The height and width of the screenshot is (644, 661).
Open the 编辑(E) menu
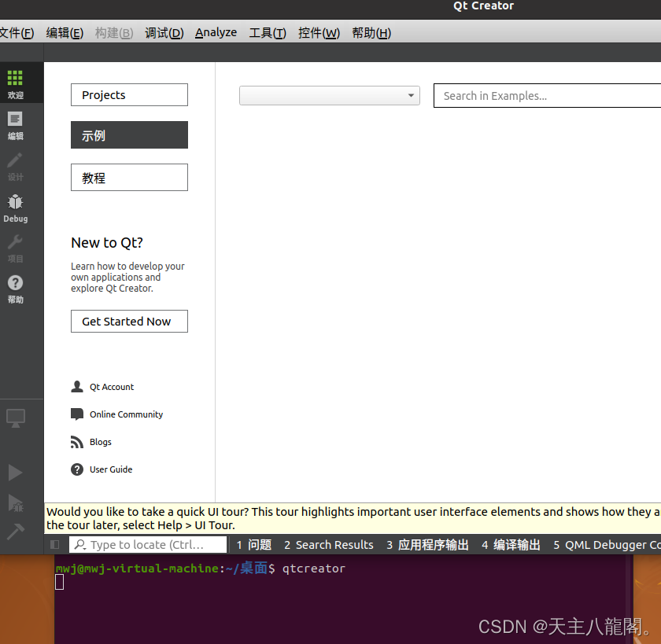click(x=65, y=32)
